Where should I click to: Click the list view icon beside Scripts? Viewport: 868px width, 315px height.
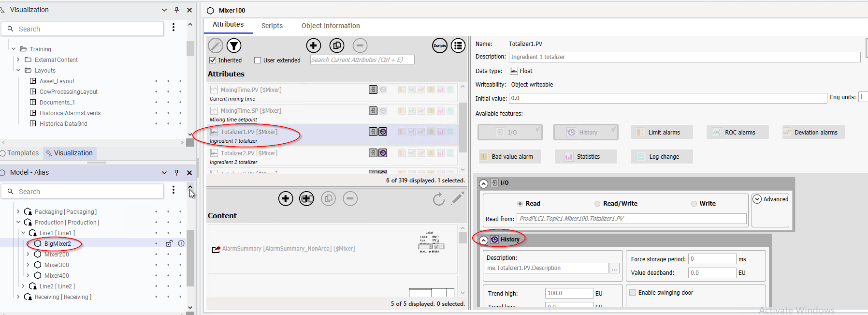[458, 45]
